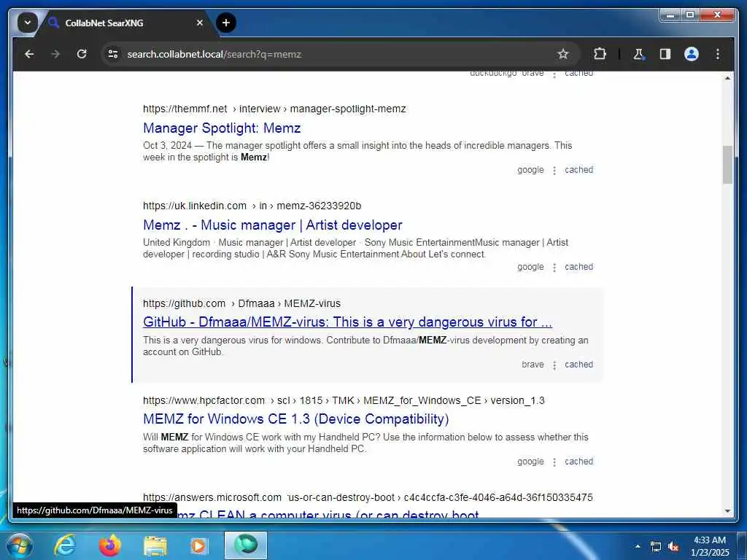The width and height of the screenshot is (747, 560).
Task: Open Windows Media Player on taskbar
Action: coord(200,545)
